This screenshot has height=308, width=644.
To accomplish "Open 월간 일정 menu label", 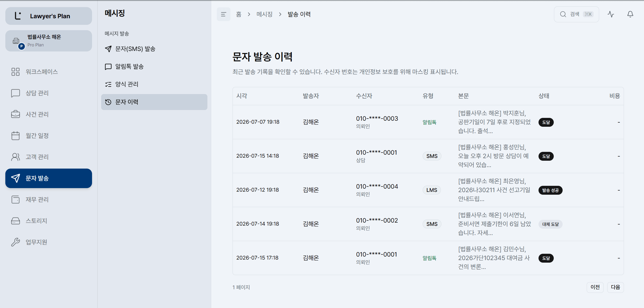I will (x=37, y=136).
